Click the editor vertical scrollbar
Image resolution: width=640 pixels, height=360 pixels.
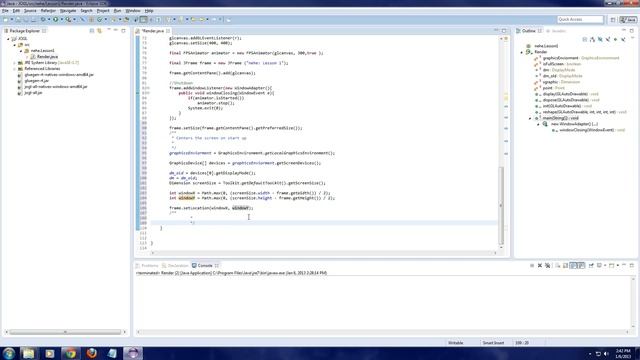coord(501,205)
